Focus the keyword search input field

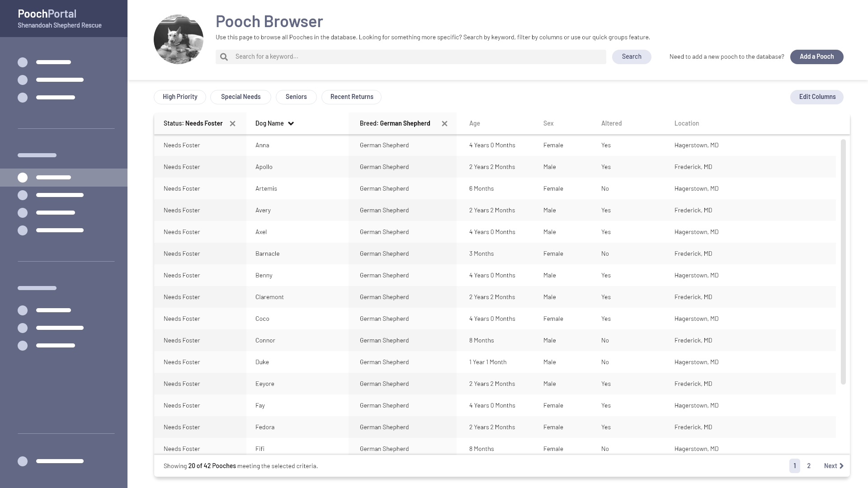tap(416, 57)
